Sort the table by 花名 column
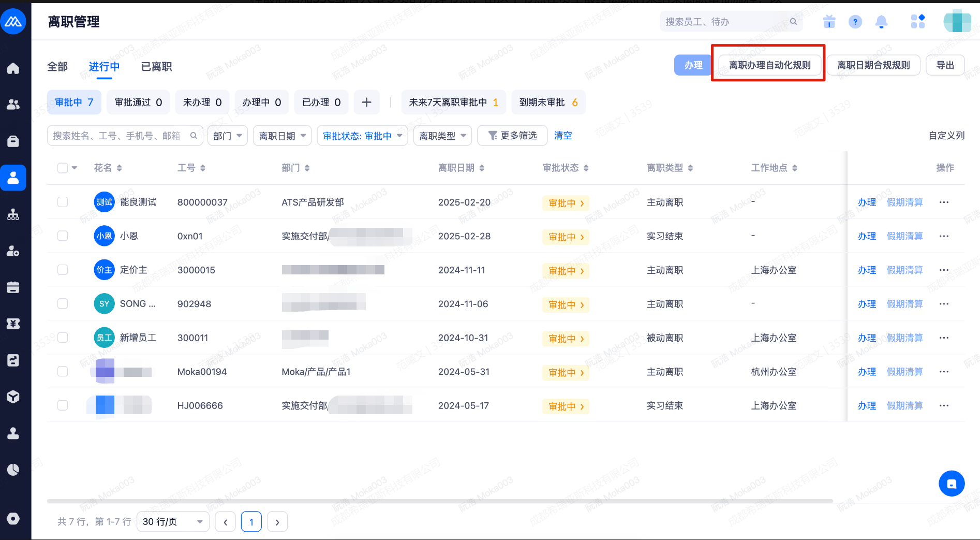This screenshot has height=540, width=980. click(119, 168)
